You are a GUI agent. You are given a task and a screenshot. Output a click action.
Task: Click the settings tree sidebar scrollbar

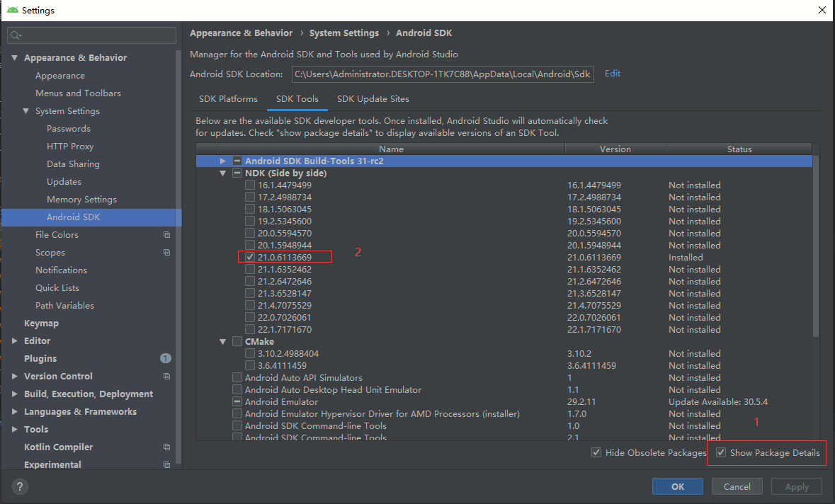click(178, 256)
